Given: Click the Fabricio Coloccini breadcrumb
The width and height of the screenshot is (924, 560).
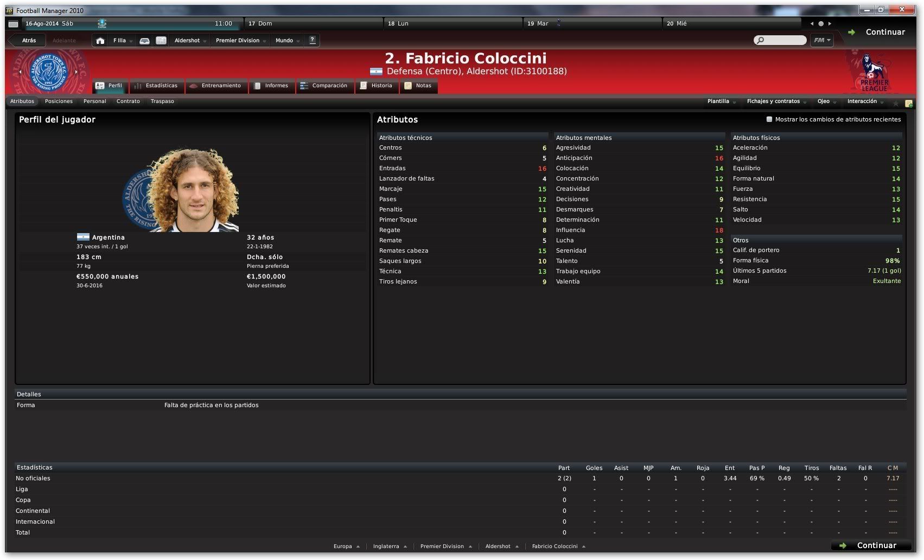Looking at the screenshot, I should (558, 546).
